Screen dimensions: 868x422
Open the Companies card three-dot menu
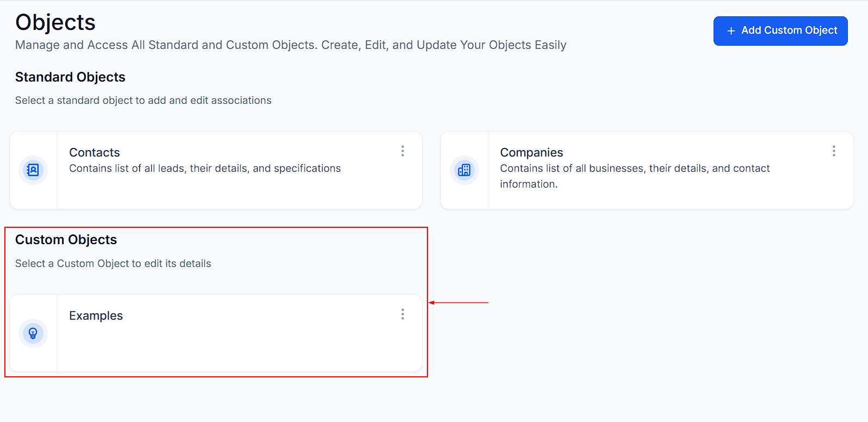[833, 151]
